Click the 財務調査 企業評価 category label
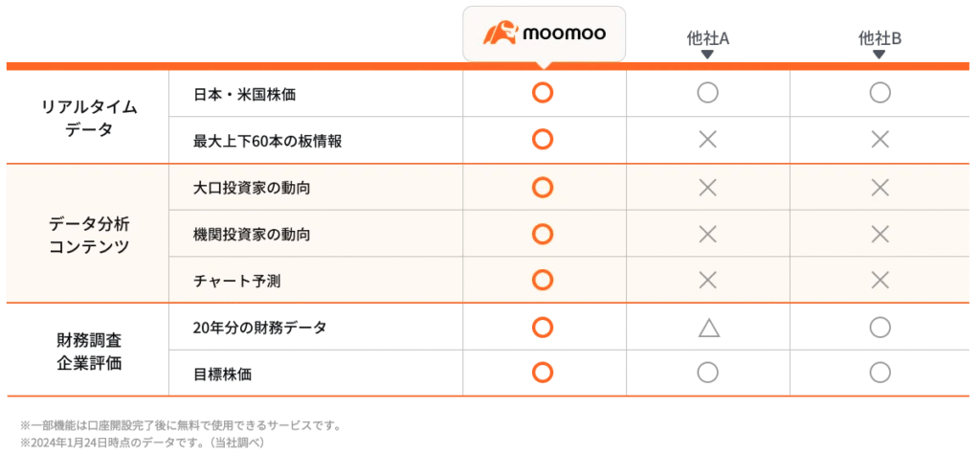This screenshot has height=455, width=980. pyautogui.click(x=88, y=352)
